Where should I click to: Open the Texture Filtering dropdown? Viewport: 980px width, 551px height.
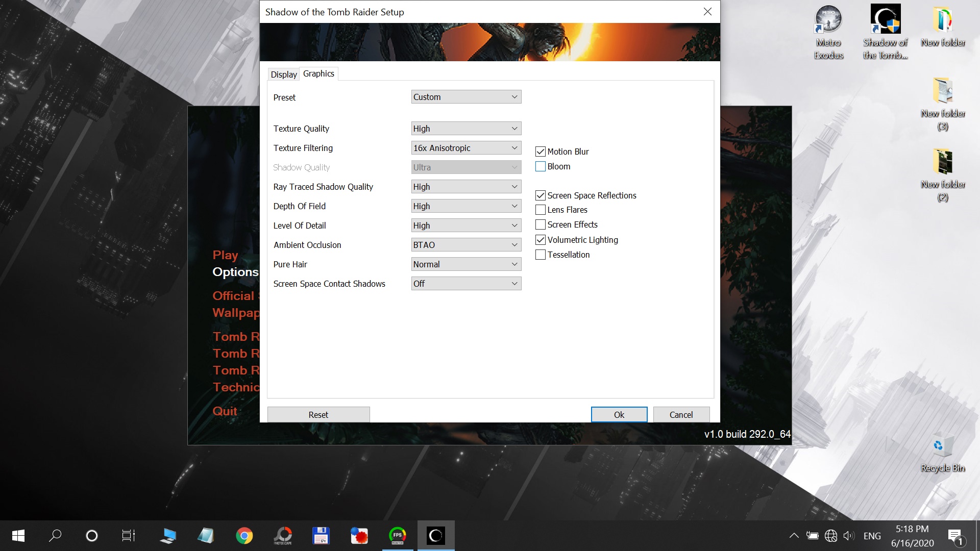(x=466, y=148)
